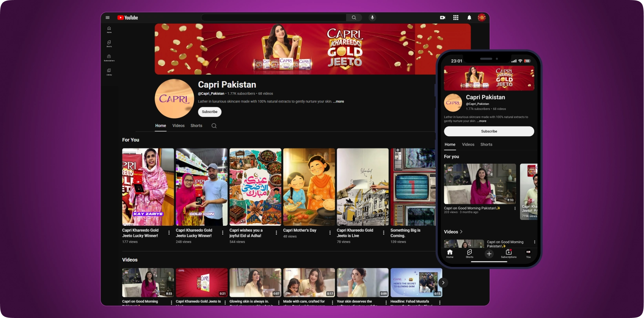Switch to the desktop Shorts tab
The height and width of the screenshot is (318, 644).
[196, 126]
